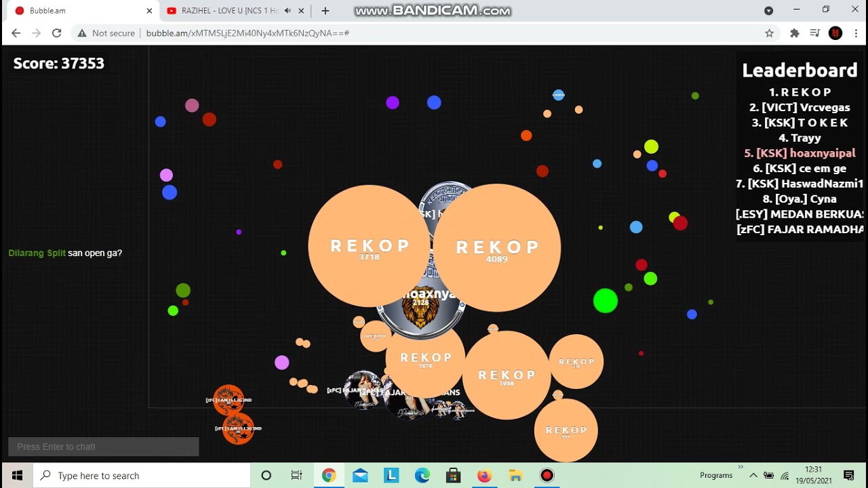Bookmark this page with the star icon

coord(769,33)
